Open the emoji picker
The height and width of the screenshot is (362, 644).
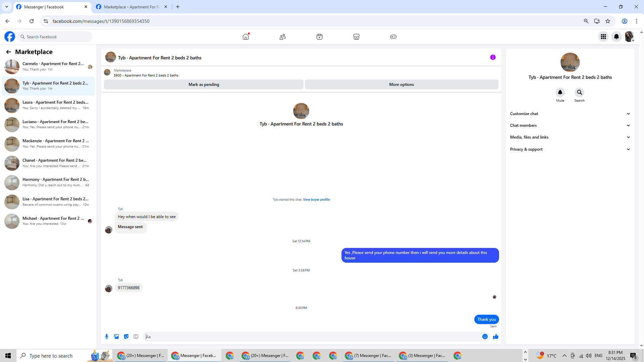pyautogui.click(x=485, y=337)
